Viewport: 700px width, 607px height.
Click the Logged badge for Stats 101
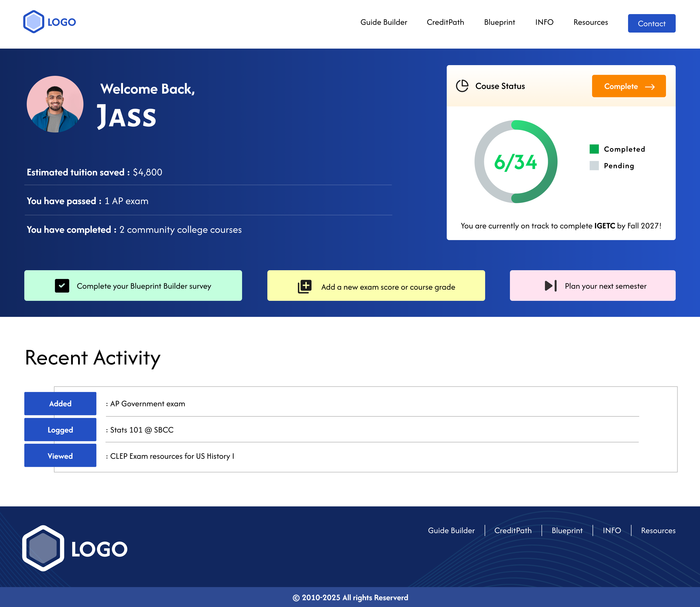[60, 430]
